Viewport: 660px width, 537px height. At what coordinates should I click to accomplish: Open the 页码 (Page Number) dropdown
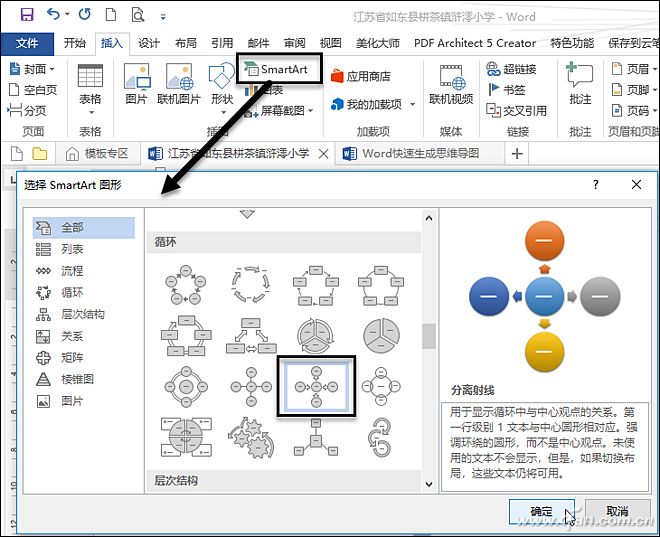pos(634,111)
